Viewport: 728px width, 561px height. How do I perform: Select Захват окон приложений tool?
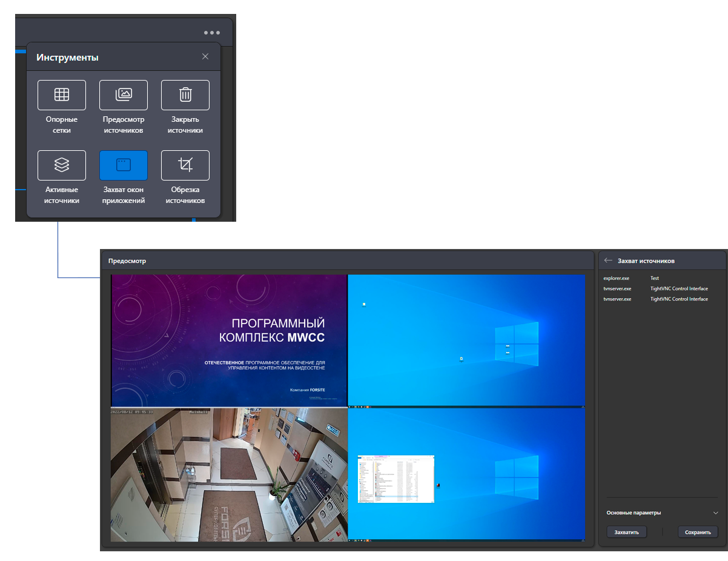(x=124, y=165)
